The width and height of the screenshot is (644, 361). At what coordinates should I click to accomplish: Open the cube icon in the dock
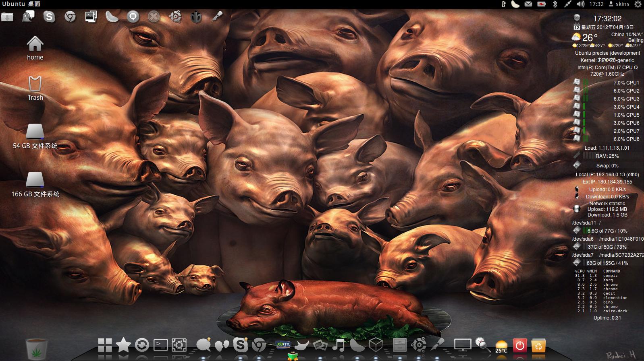[x=376, y=345]
